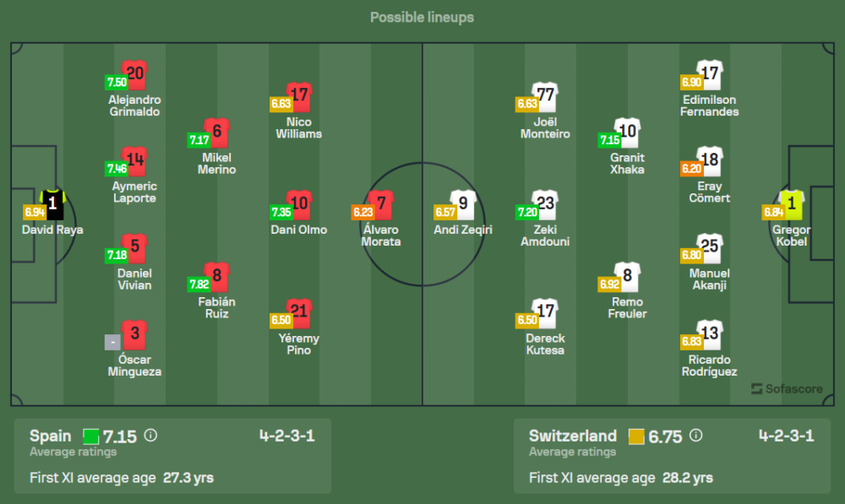Click Eray Cömert's 6.20 rating badge

(692, 169)
